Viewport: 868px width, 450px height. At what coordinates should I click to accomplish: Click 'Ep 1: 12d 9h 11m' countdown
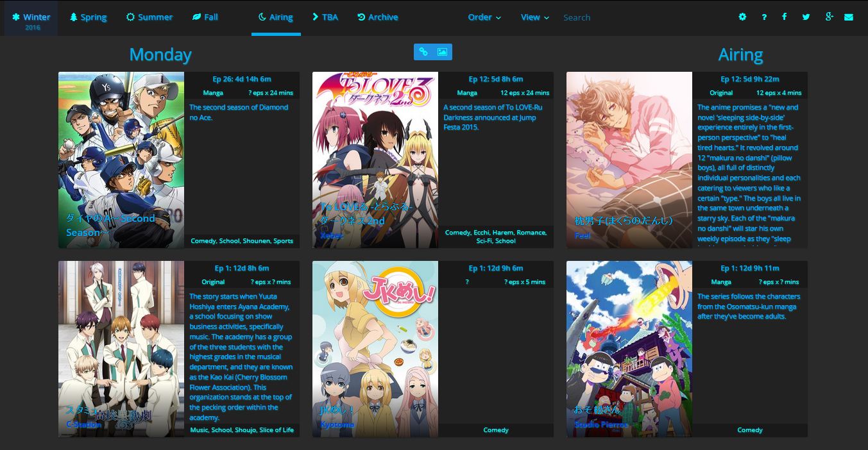(x=750, y=268)
